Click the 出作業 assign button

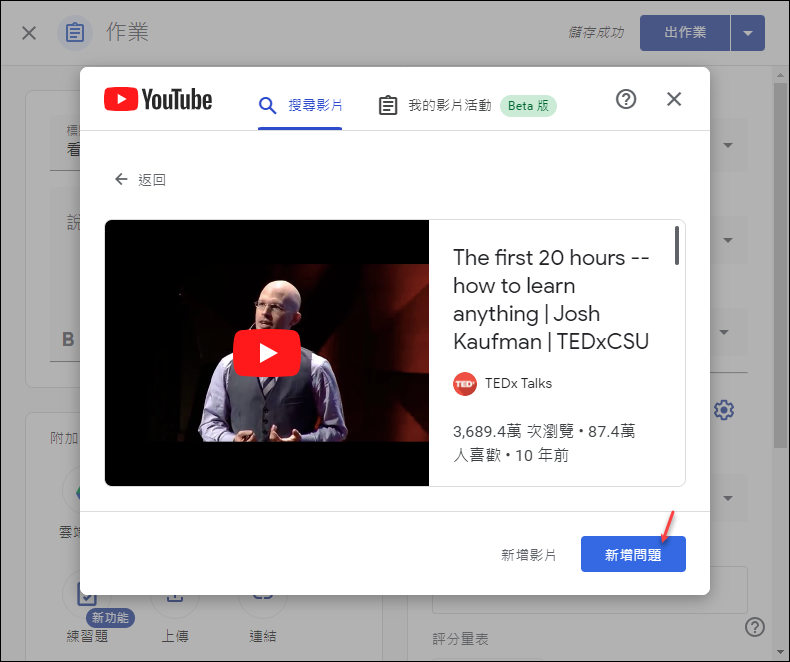pos(685,33)
